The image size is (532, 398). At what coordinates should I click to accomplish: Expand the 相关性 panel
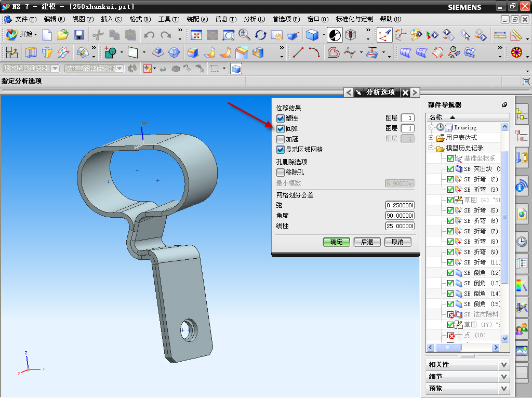(504, 365)
